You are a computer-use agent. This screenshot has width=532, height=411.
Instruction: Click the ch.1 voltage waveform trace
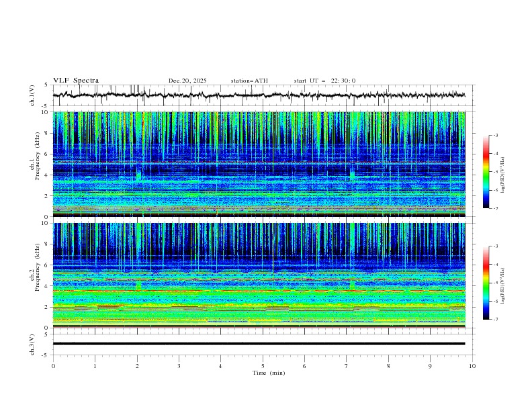[x=259, y=95]
